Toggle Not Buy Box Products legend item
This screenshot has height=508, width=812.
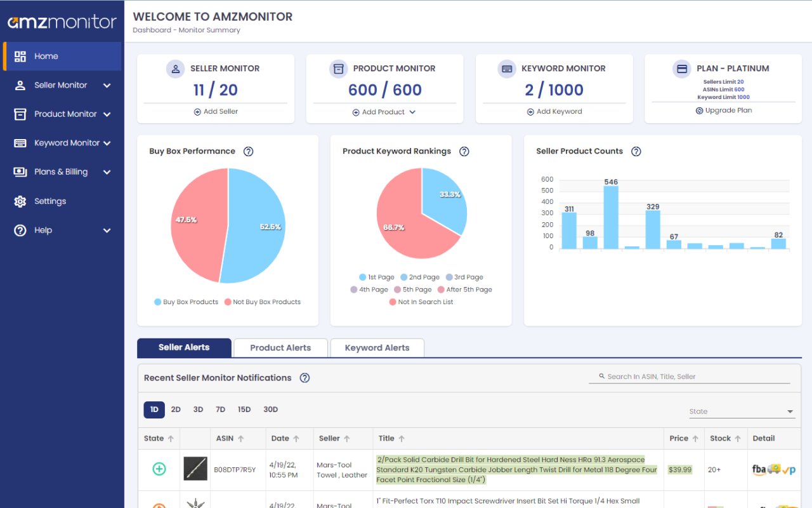pyautogui.click(x=262, y=302)
